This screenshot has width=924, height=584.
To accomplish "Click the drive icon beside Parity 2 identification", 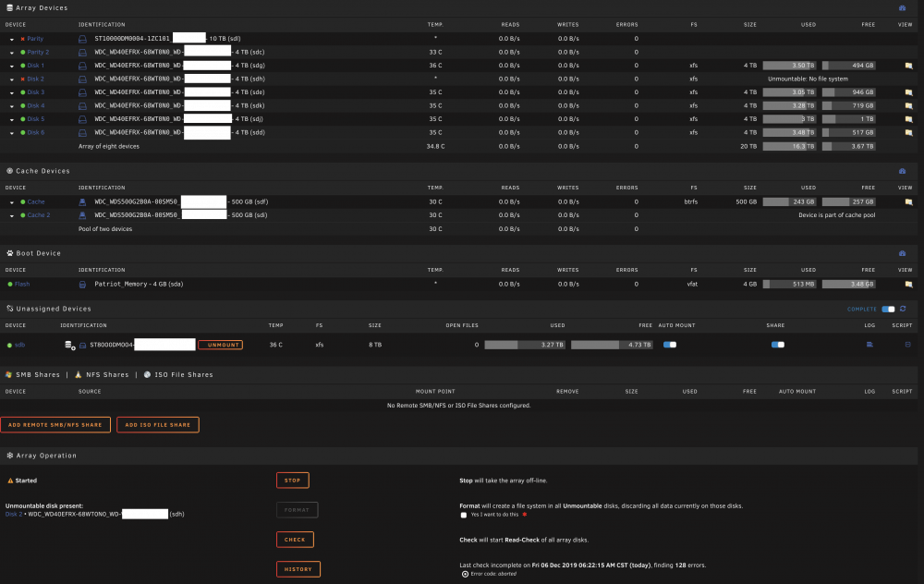I will pyautogui.click(x=82, y=53).
